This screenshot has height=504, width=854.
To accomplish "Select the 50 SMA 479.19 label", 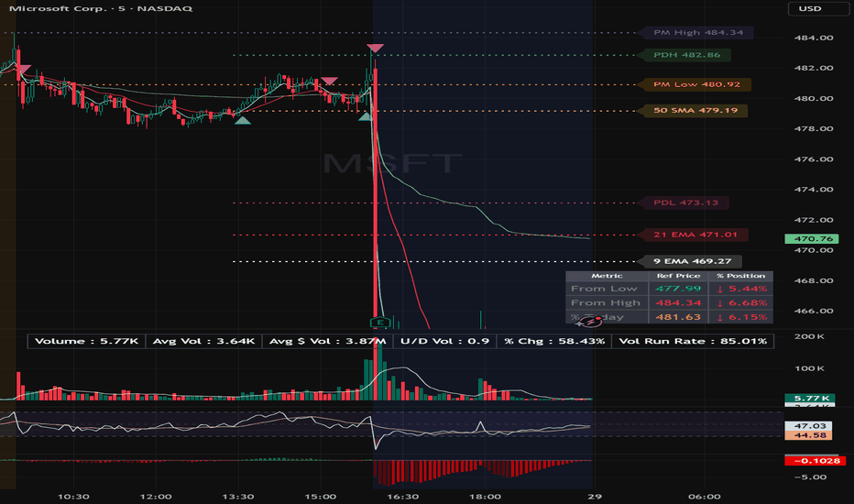I will tap(695, 111).
